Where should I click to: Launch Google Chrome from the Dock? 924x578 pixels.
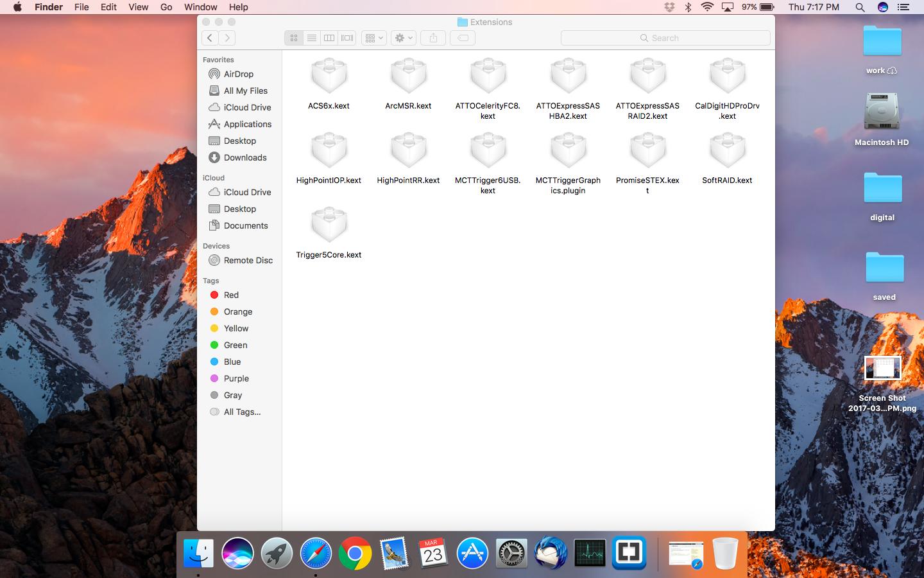click(355, 553)
